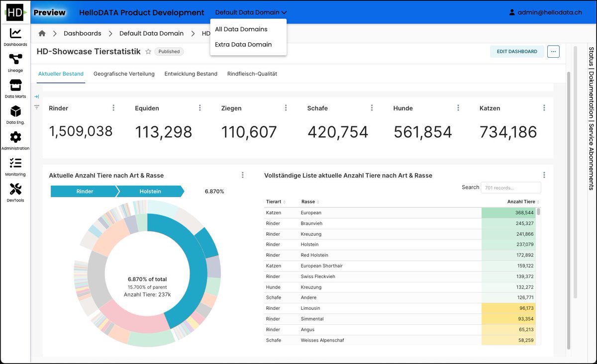597x364 pixels.
Task: Click the EDIT DASHBOARD button
Action: tap(517, 51)
